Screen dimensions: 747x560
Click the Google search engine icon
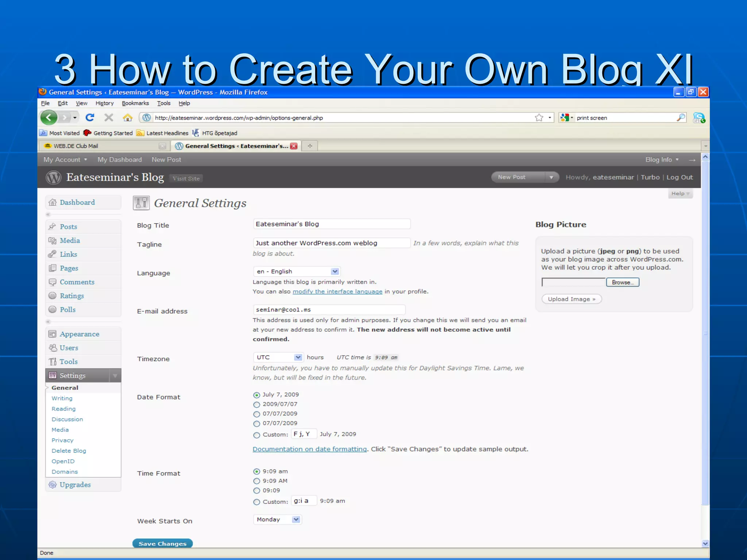(x=565, y=117)
